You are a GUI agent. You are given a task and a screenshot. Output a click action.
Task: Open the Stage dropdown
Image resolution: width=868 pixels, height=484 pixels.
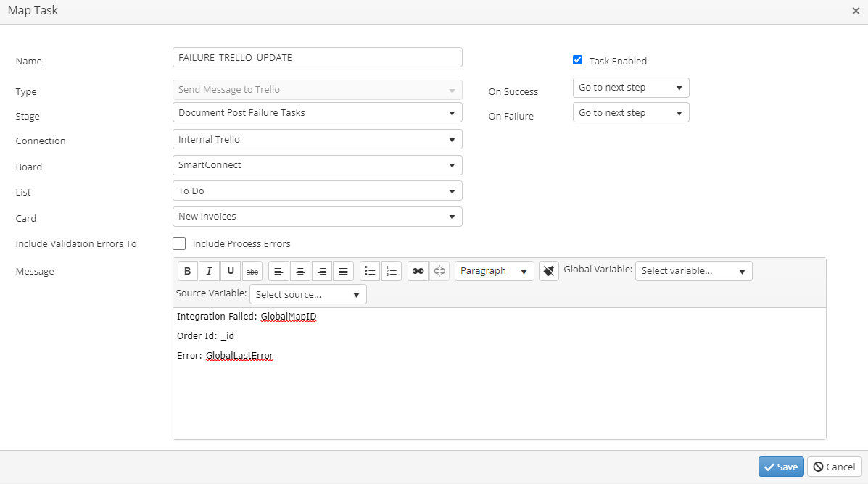pyautogui.click(x=317, y=113)
